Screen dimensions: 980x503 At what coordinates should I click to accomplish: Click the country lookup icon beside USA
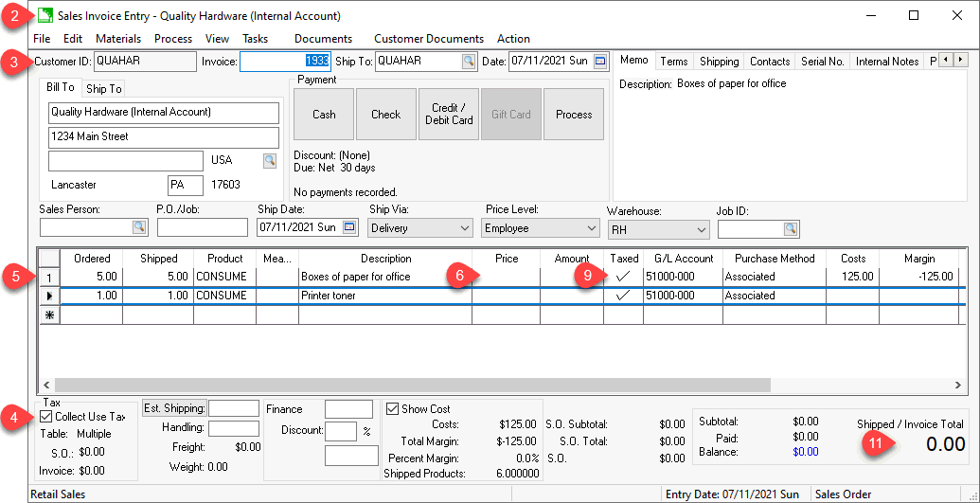click(270, 160)
